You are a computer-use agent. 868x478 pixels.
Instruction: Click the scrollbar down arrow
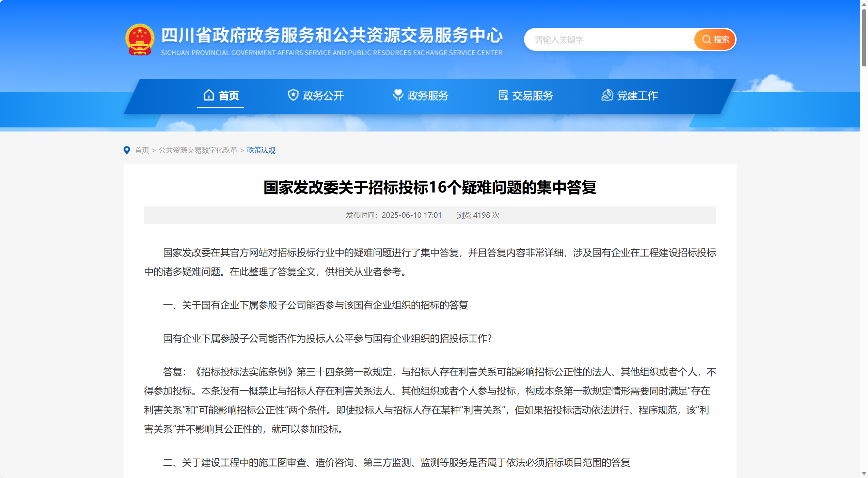pyautogui.click(x=864, y=474)
